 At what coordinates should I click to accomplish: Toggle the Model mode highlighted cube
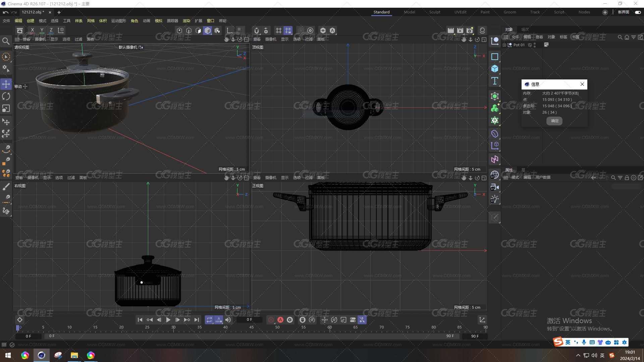pos(208,31)
